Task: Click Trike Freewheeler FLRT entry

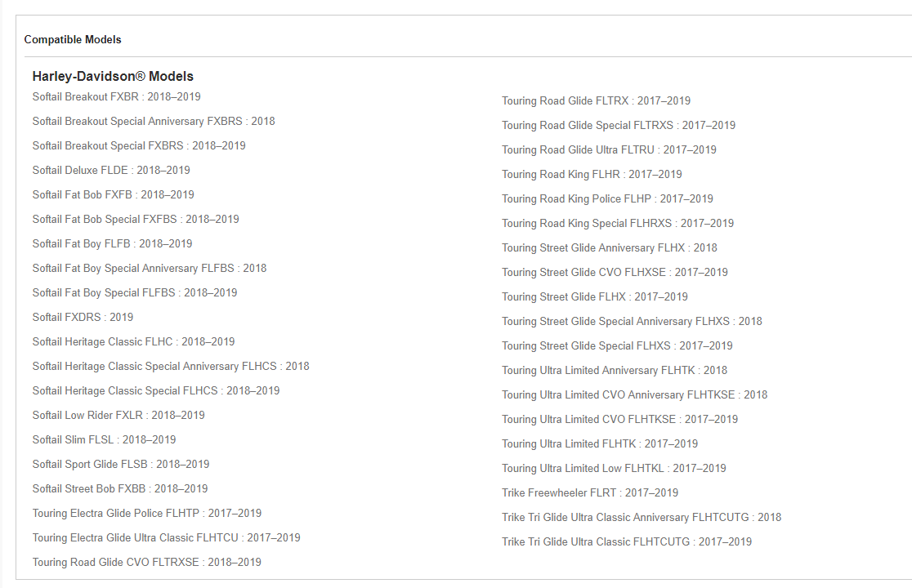Action: coord(590,492)
